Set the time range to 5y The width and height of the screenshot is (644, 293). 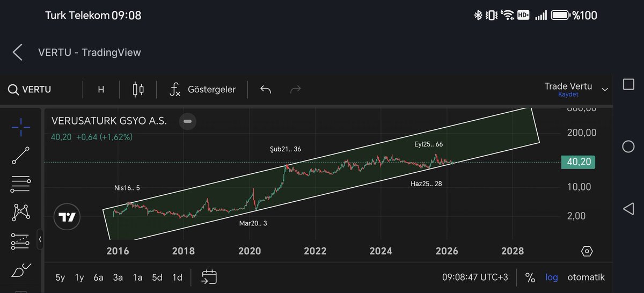click(60, 277)
